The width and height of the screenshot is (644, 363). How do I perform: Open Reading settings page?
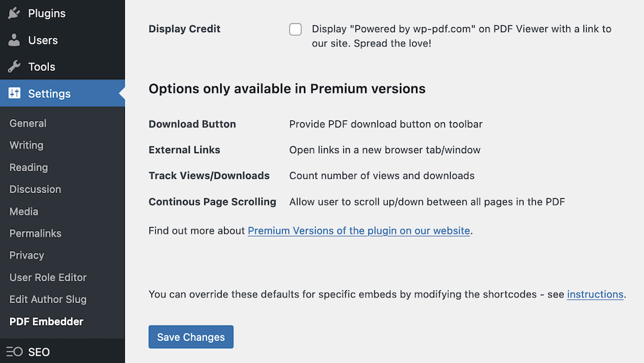28,167
